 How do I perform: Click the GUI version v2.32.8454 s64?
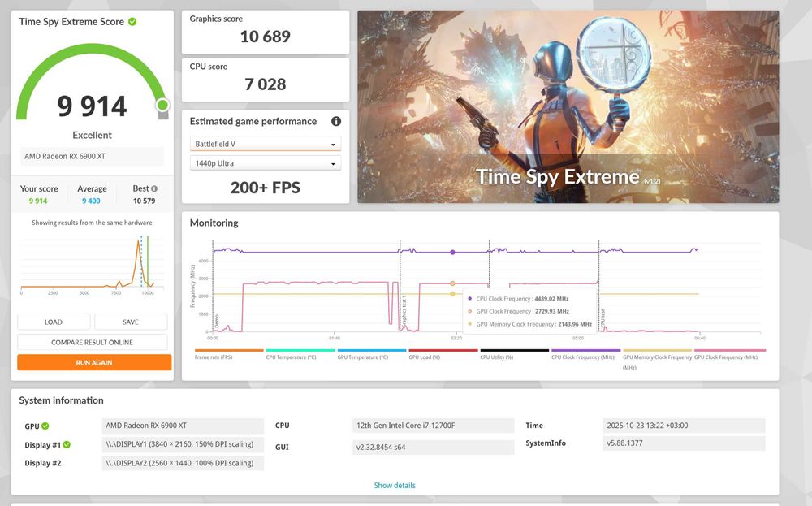click(433, 447)
